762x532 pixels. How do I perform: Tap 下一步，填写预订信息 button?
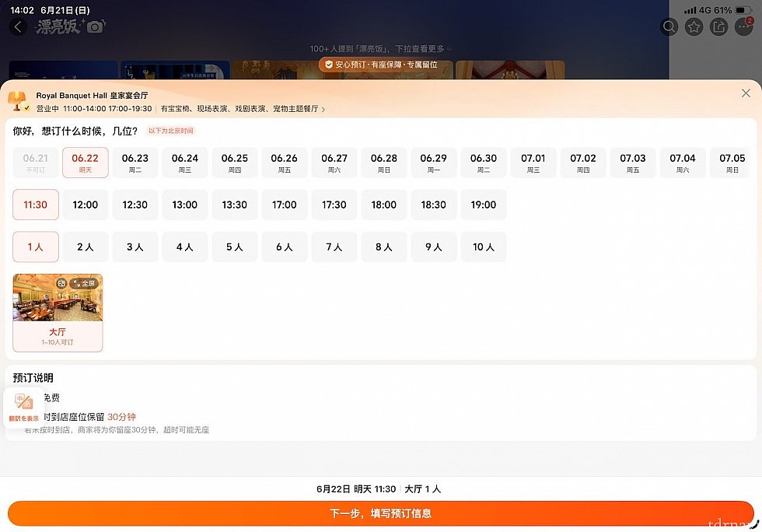[x=380, y=513]
